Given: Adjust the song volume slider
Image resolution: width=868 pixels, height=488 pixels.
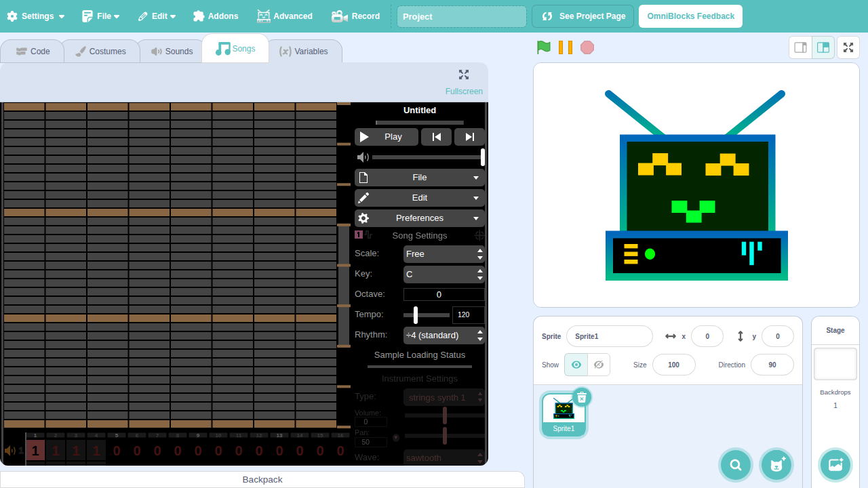Looking at the screenshot, I should 428,157.
